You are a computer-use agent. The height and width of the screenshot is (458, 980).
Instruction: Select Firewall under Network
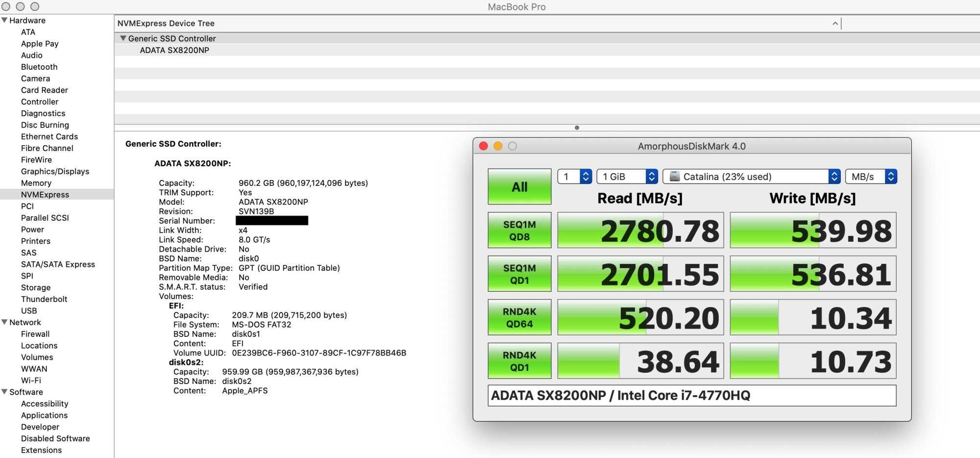pos(35,334)
